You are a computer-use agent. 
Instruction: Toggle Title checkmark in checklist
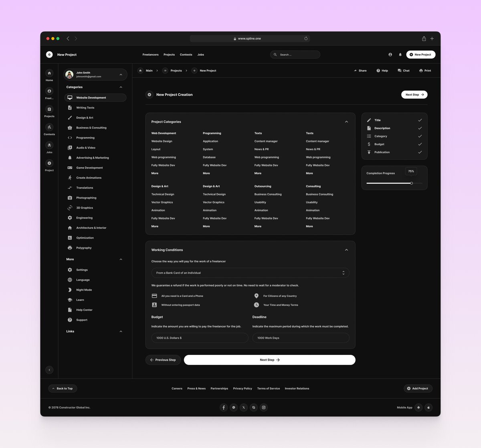click(x=420, y=120)
